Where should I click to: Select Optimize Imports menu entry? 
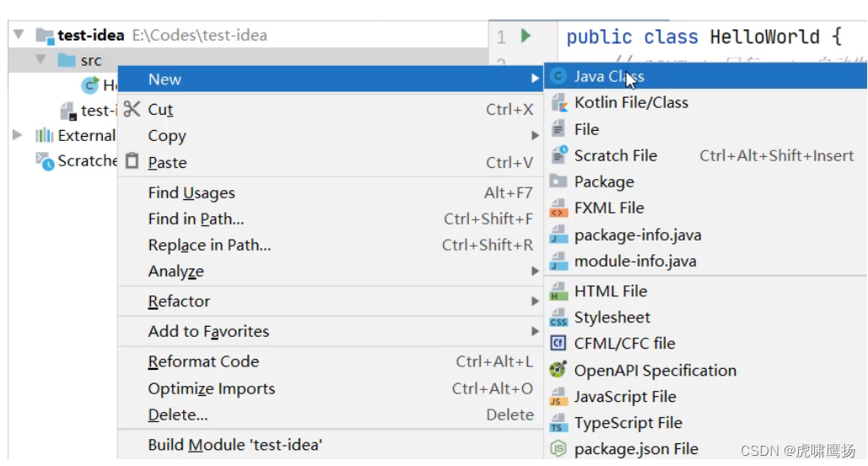[x=330, y=388]
